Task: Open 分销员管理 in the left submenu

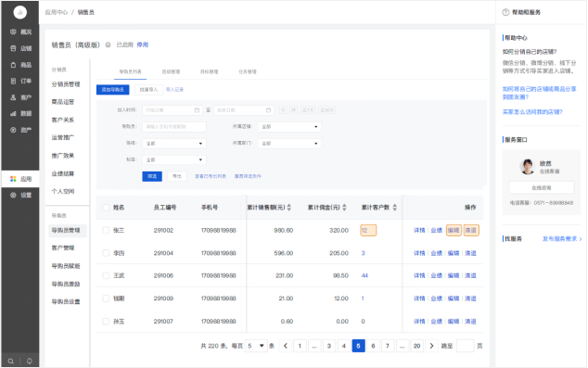Action: click(66, 84)
